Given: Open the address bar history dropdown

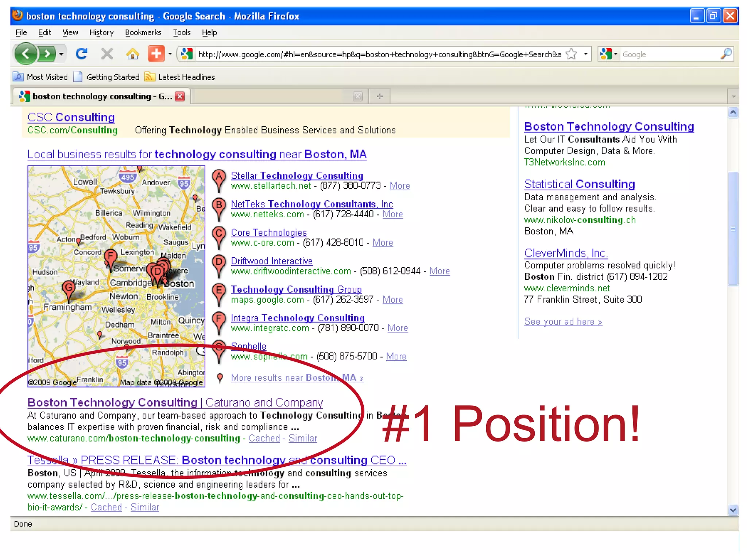Looking at the screenshot, I should tap(585, 54).
